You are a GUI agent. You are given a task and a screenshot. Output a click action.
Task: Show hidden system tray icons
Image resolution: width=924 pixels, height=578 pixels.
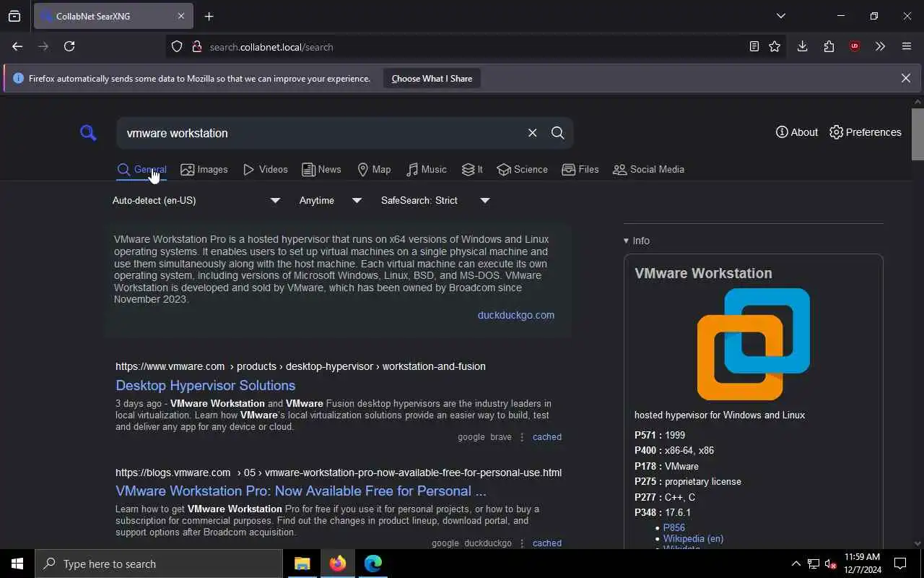point(796,564)
